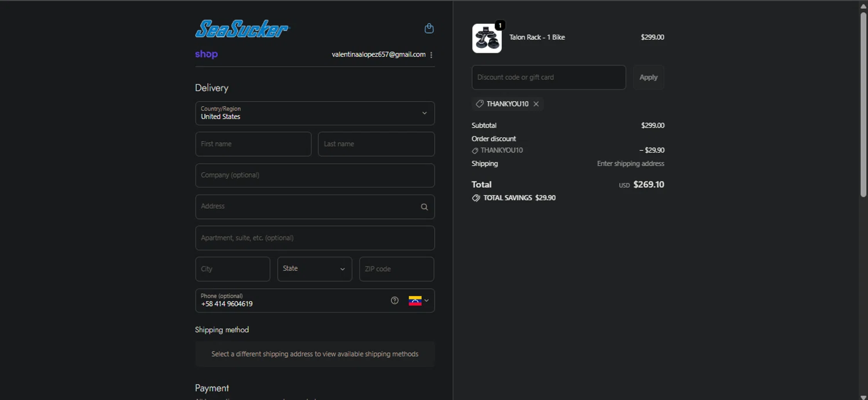Click the page vertical scrollbar thumb
Image resolution: width=868 pixels, height=400 pixels.
click(863, 104)
